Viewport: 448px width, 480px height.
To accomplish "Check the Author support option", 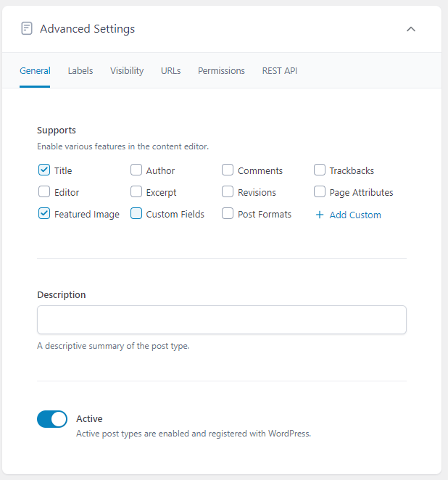I will pos(136,170).
